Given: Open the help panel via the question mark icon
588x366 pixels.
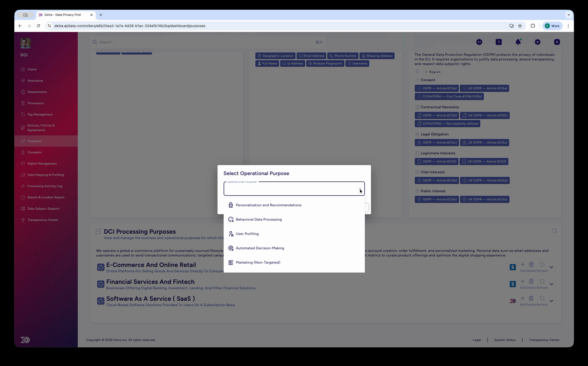Looking at the screenshot, I should point(499,42).
